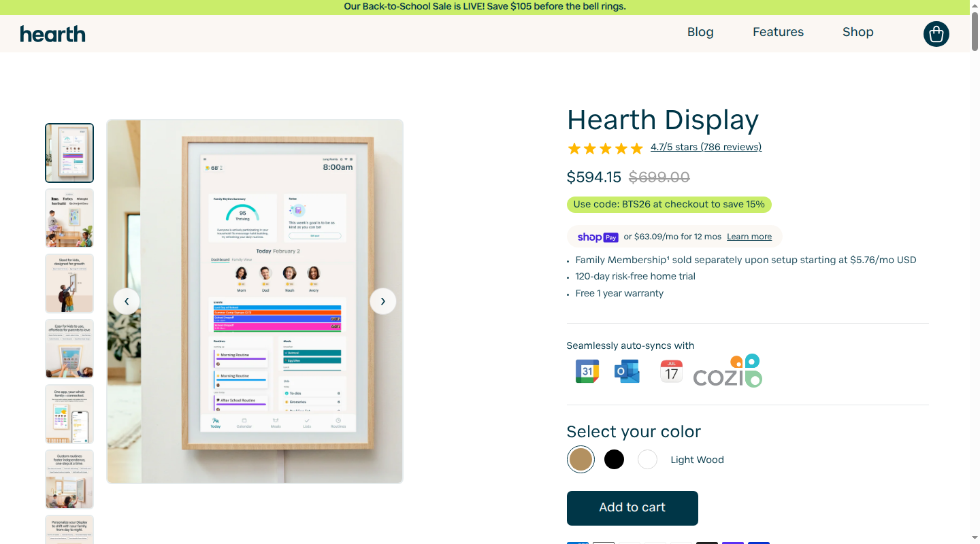Image resolution: width=980 pixels, height=544 pixels.
Task: Click the "or $63.09/mo for 12 mos" text
Action: tap(672, 237)
